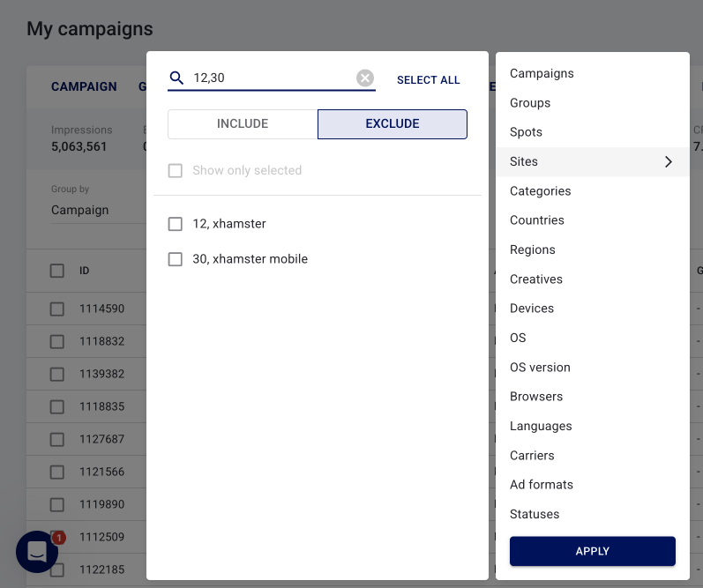The height and width of the screenshot is (588, 703).
Task: Pick Browsers in the filter list
Action: (536, 397)
